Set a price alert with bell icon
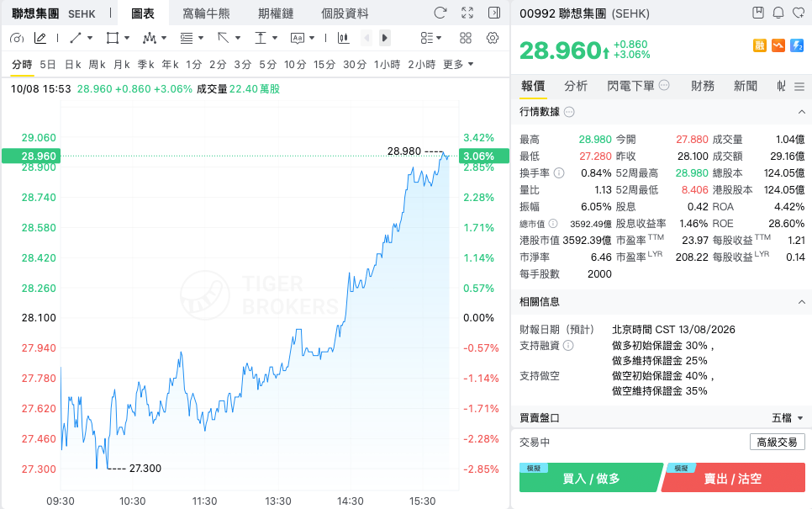The image size is (812, 509). 778,13
